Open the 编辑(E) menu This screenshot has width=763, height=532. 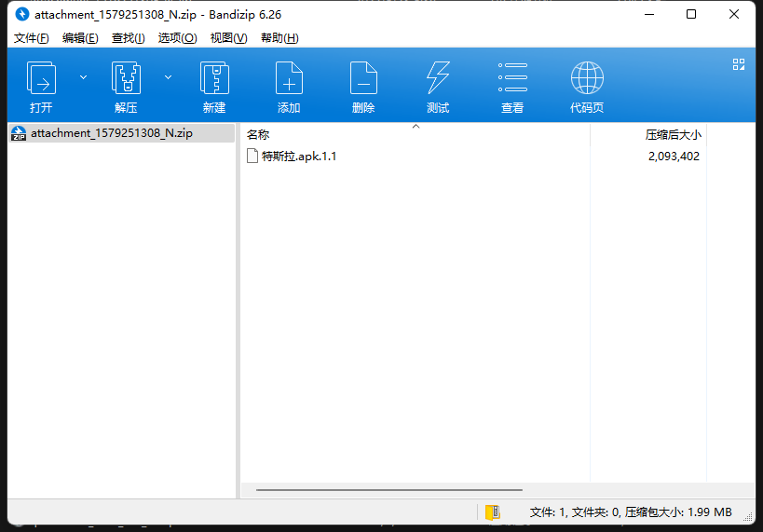pos(80,38)
